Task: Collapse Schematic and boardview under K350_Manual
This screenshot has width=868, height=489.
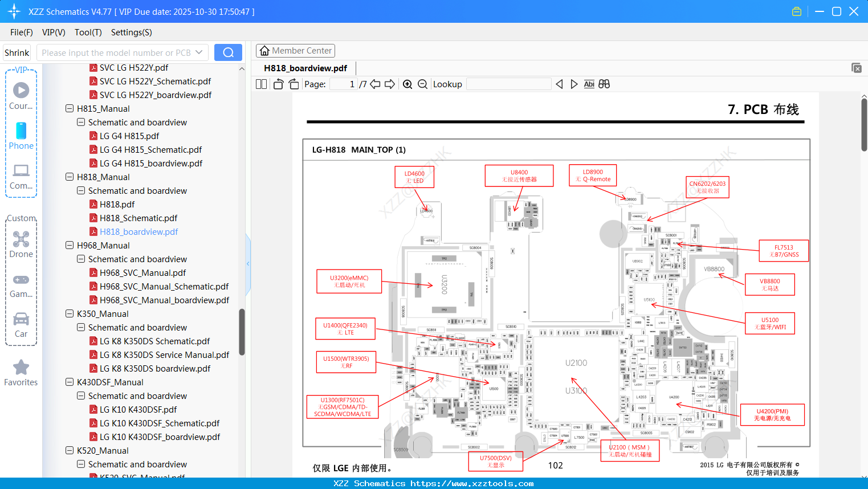Action: point(81,328)
